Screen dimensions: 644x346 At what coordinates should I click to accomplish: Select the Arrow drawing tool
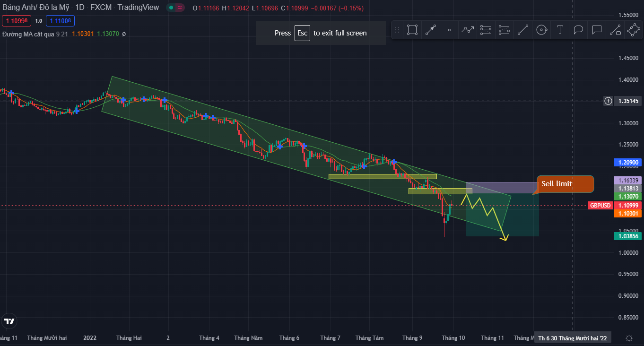431,30
